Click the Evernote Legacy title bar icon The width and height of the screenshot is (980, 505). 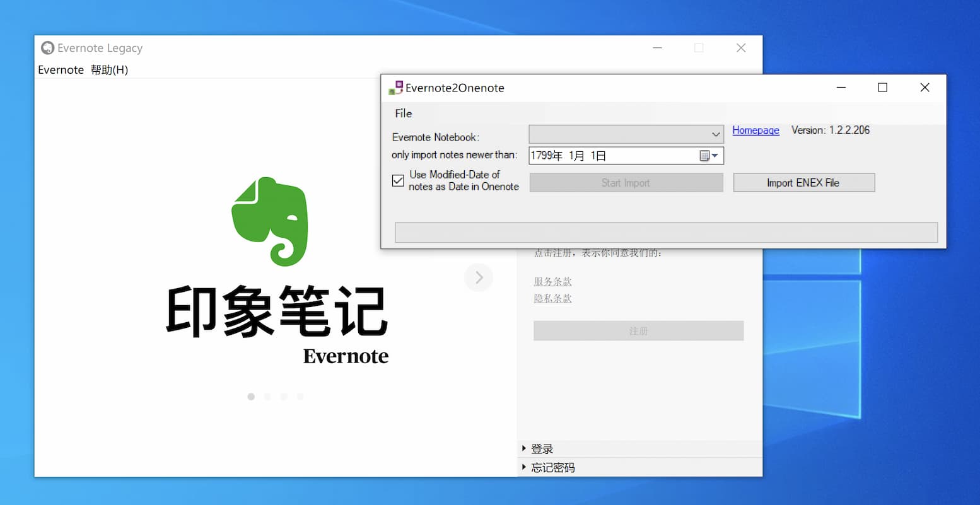(47, 48)
